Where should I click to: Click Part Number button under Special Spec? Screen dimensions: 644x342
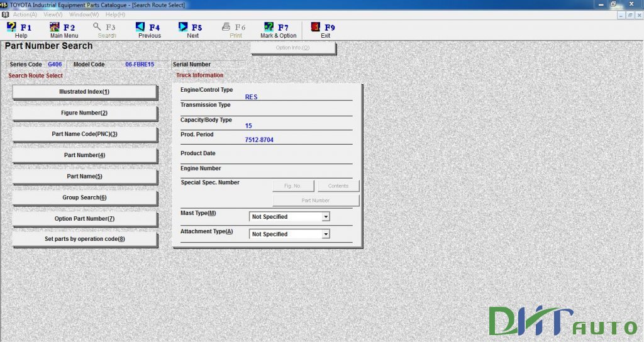[316, 201]
